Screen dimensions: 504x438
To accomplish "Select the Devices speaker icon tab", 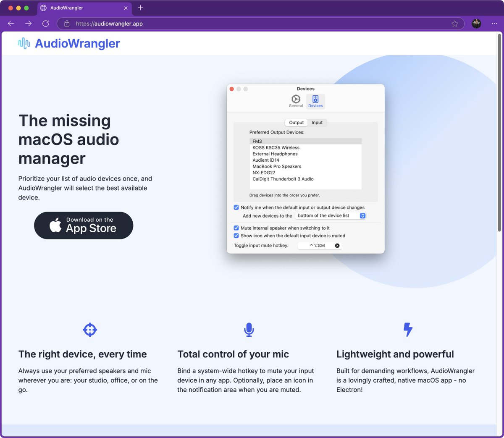I will [x=315, y=101].
